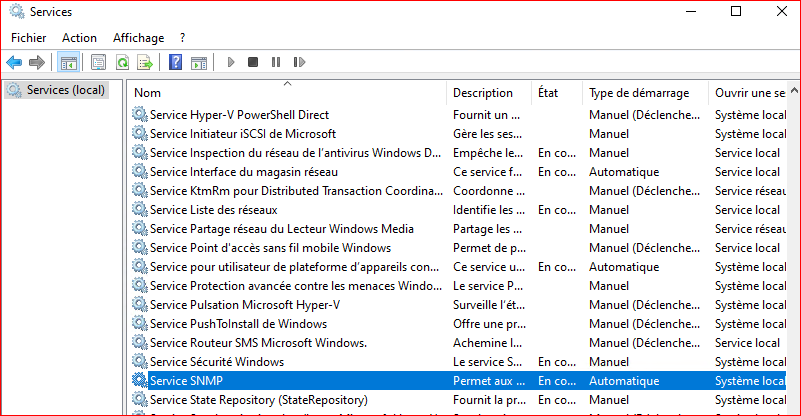
Task: Select the Service Sécurité Windows row
Action: pyautogui.click(x=216, y=362)
